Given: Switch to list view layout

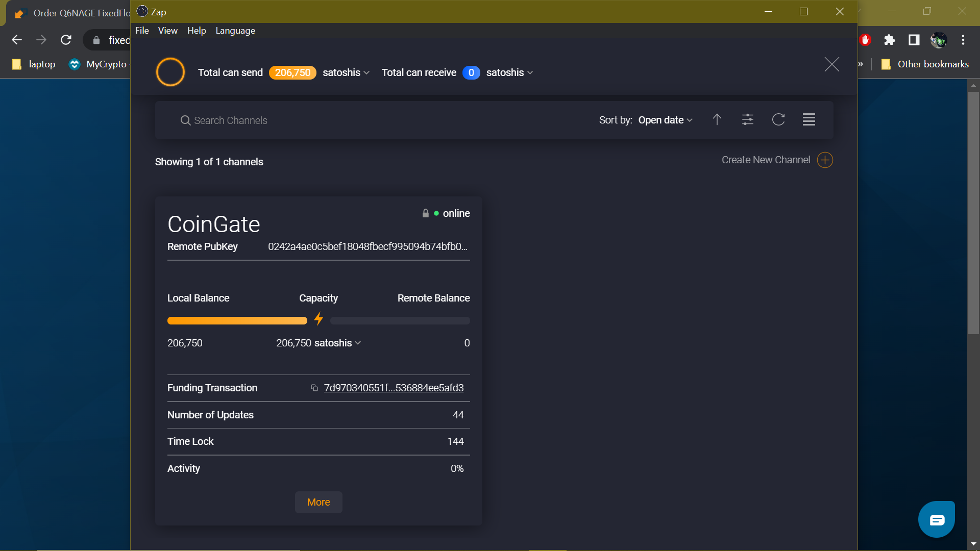Looking at the screenshot, I should coord(808,119).
